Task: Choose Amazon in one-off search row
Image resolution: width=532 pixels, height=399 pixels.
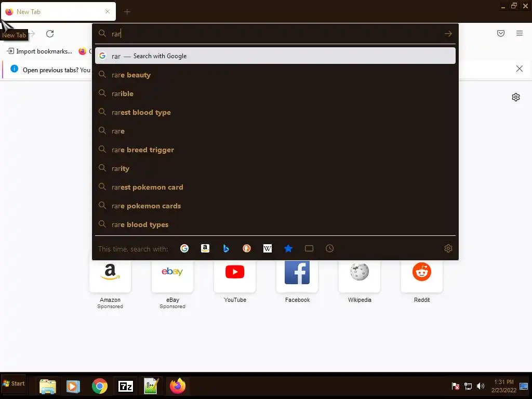Action: (205, 248)
